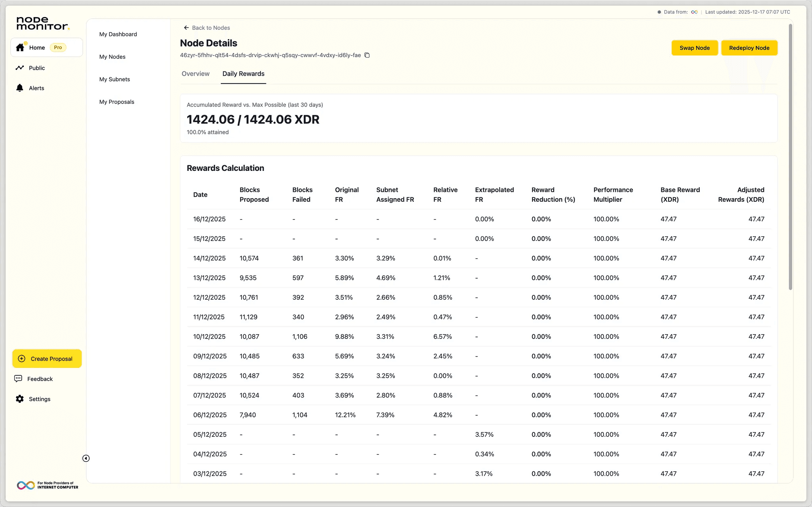This screenshot has width=812, height=507.
Task: Click the Settings gear icon
Action: 19,399
